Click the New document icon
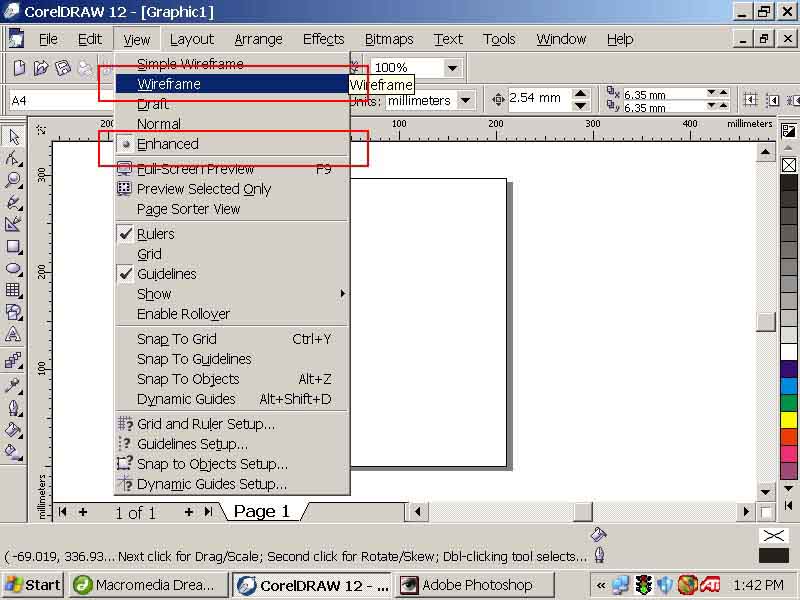The height and width of the screenshot is (600, 800). (19, 68)
